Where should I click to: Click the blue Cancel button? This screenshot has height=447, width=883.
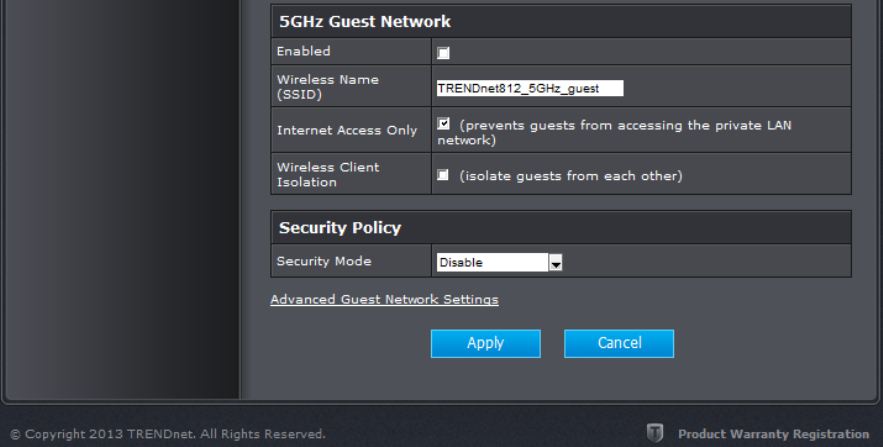[619, 343]
